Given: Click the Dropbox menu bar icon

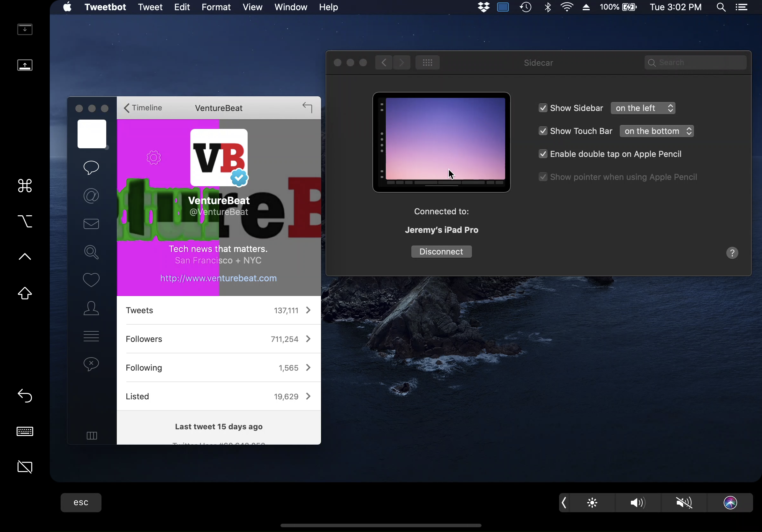Looking at the screenshot, I should click(x=483, y=7).
